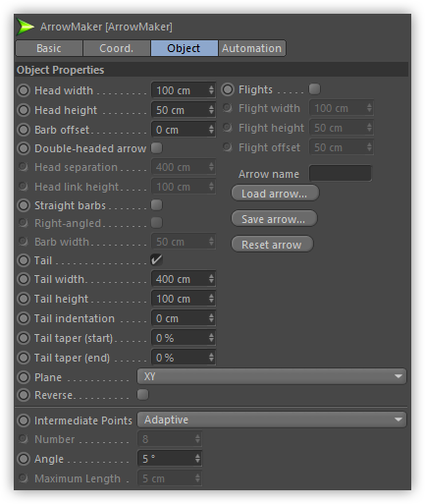The height and width of the screenshot is (504, 425).
Task: Click the Tail taper (start) stepper arrows
Action: tap(211, 338)
